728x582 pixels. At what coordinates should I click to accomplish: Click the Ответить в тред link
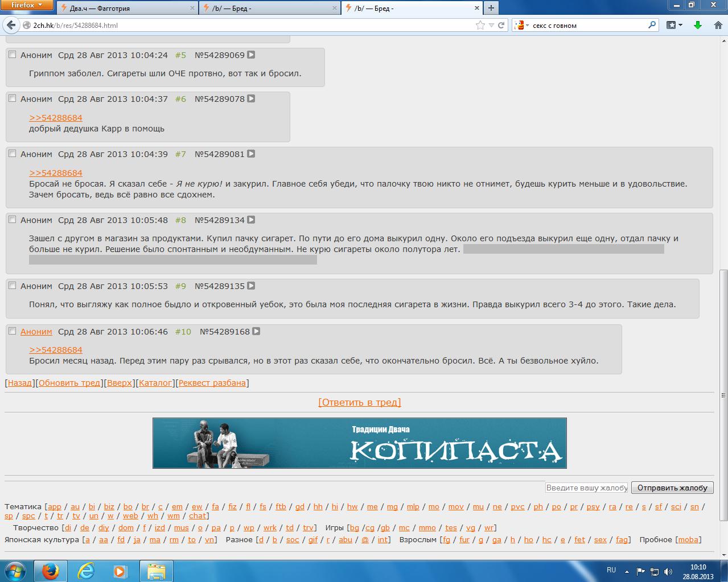[x=360, y=402]
